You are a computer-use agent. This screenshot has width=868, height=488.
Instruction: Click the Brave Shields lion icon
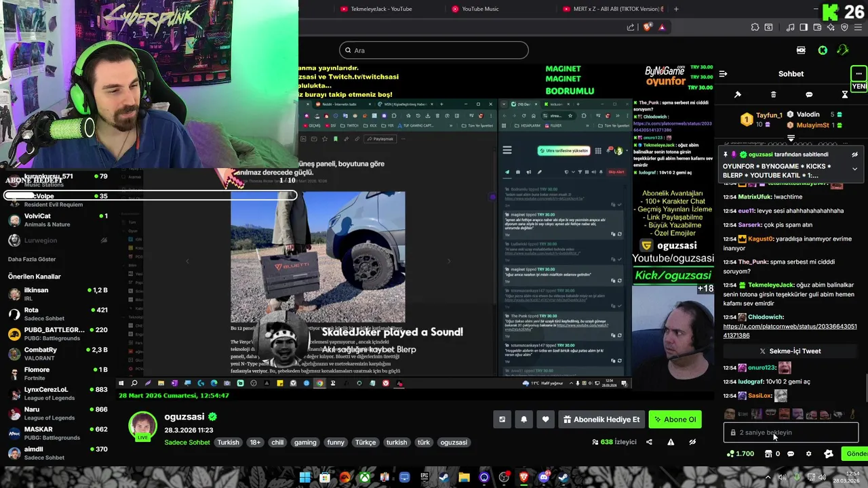(647, 27)
